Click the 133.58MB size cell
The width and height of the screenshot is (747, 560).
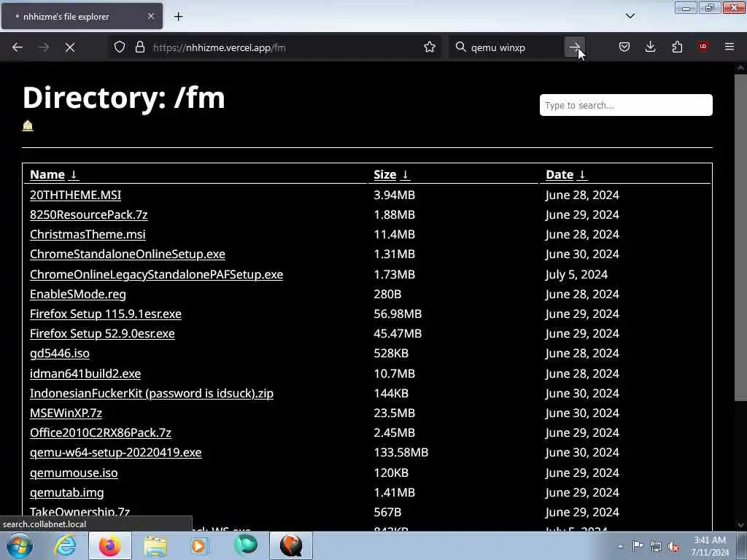(x=401, y=452)
